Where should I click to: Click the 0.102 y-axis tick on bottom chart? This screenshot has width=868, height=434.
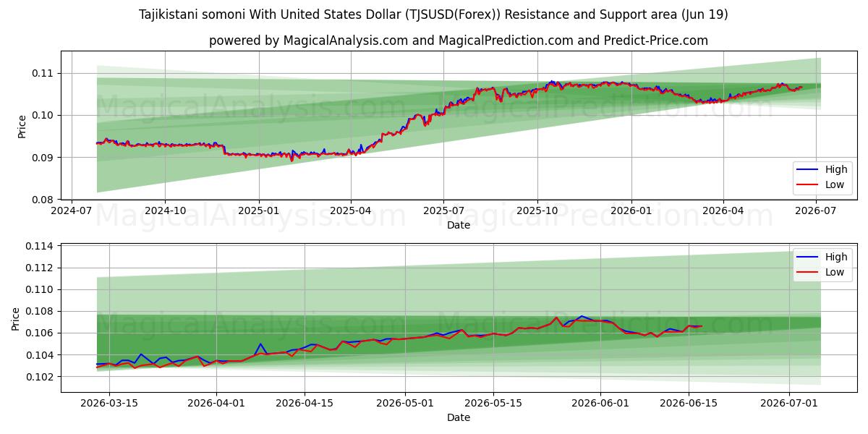tap(41, 377)
